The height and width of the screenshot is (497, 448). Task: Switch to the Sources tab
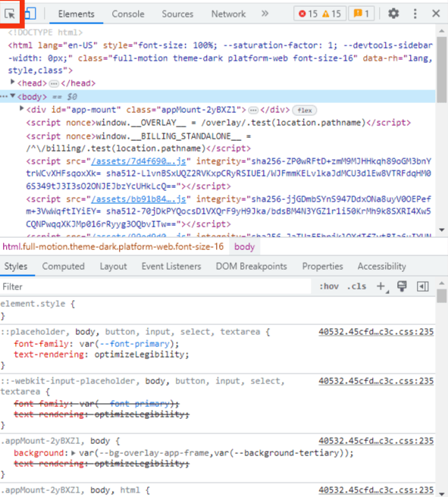(x=177, y=14)
